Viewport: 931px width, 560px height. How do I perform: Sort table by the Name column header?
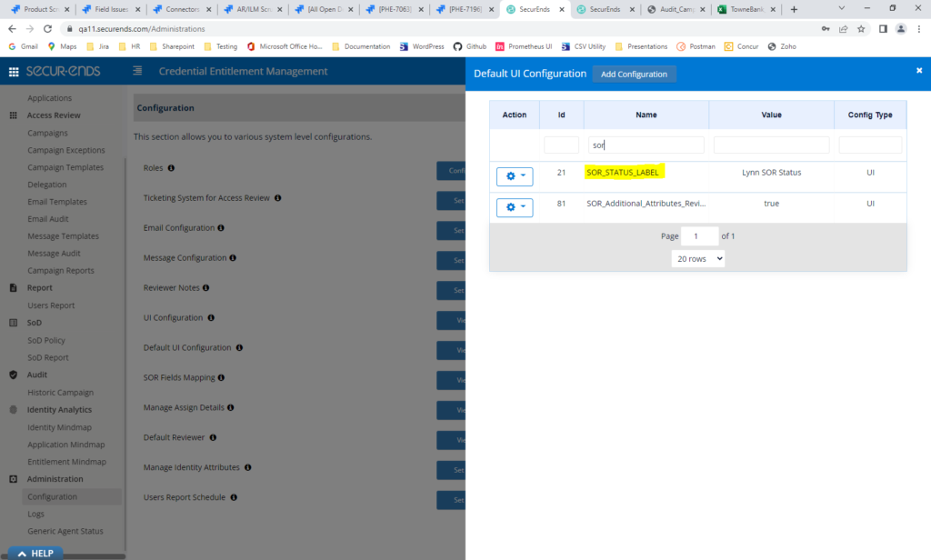click(x=646, y=115)
